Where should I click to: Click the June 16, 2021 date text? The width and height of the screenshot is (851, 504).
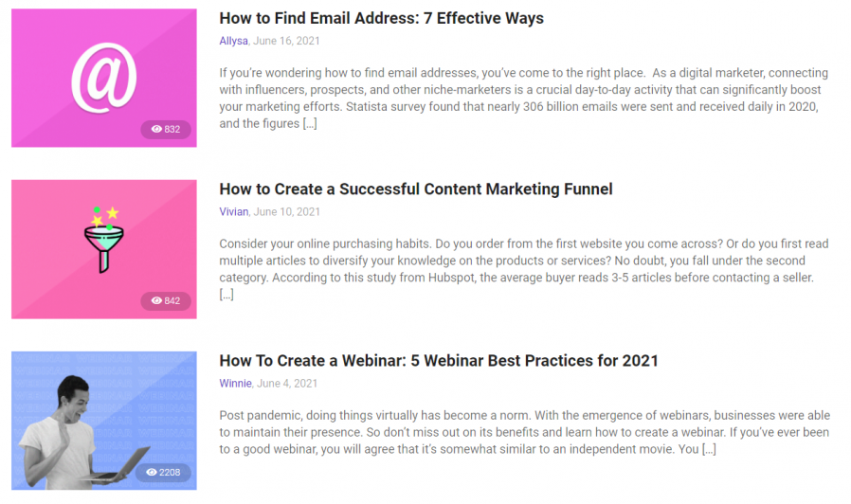[x=286, y=41]
